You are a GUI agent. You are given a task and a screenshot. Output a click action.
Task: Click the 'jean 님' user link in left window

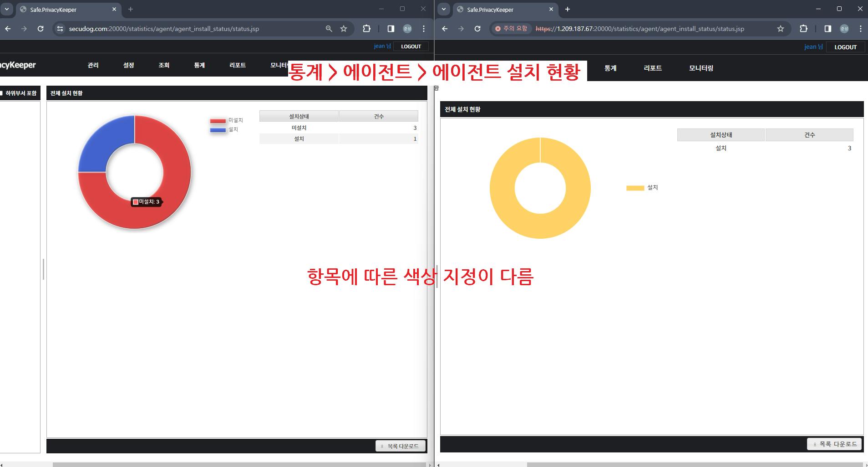pyautogui.click(x=382, y=46)
